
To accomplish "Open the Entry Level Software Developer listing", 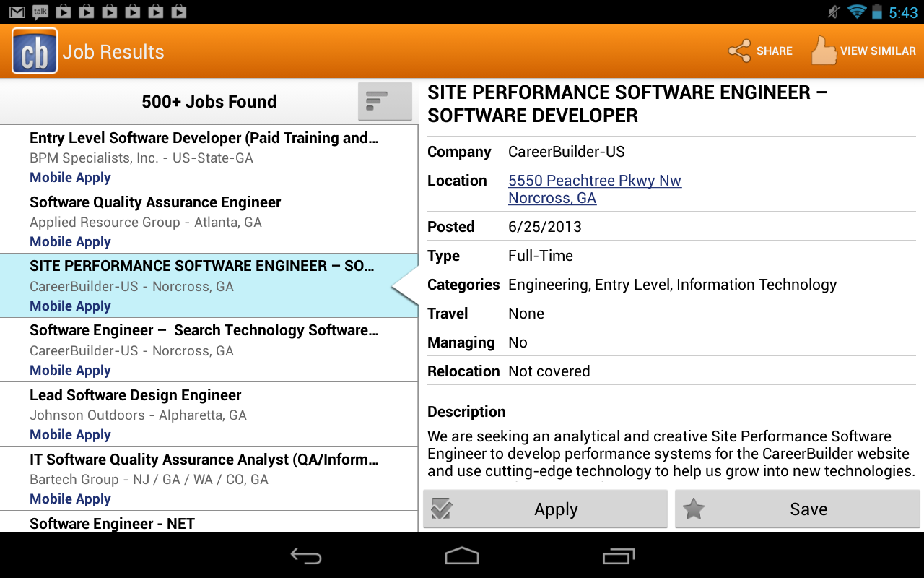I will pyautogui.click(x=209, y=158).
